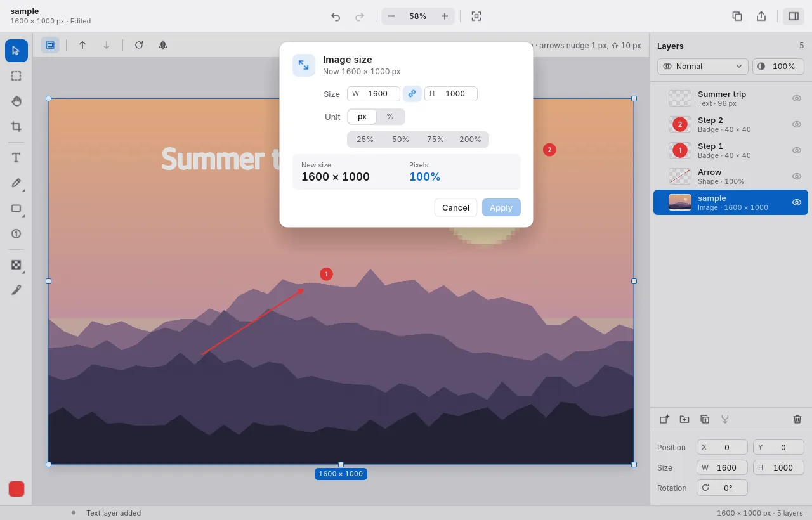Select the Crop tool
Image resolution: width=812 pixels, height=520 pixels.
[x=16, y=127]
